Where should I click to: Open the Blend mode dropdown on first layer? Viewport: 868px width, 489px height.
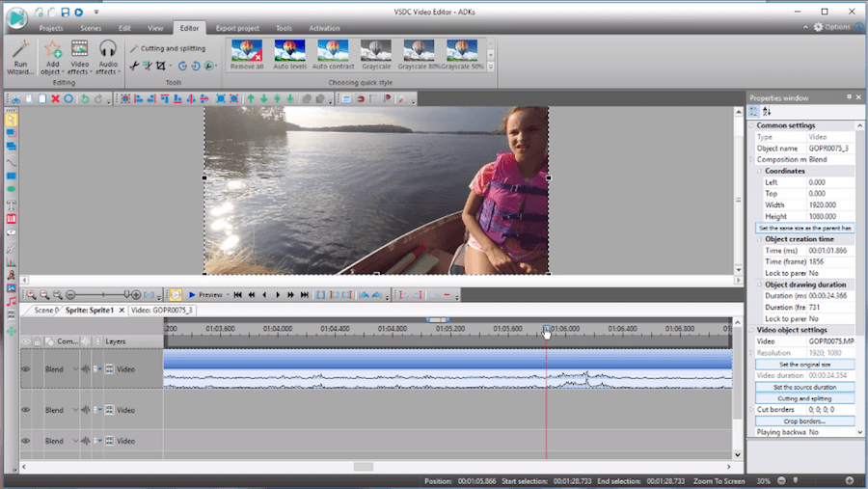click(x=75, y=368)
